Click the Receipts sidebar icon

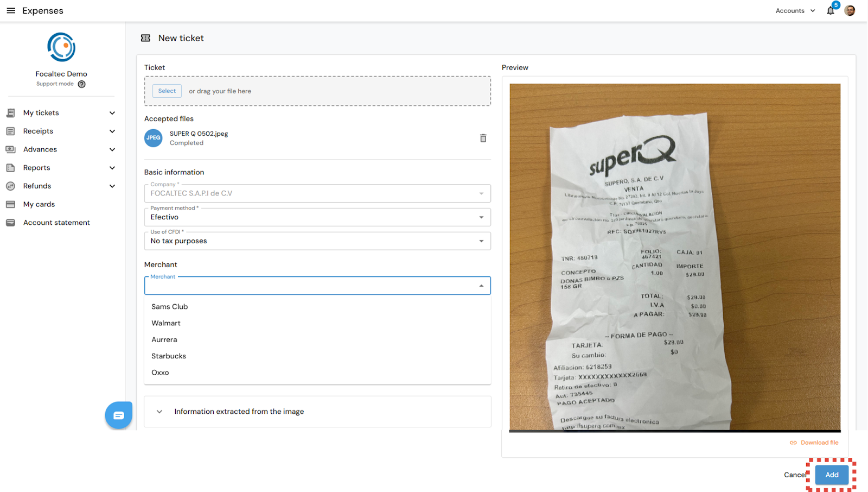(10, 131)
